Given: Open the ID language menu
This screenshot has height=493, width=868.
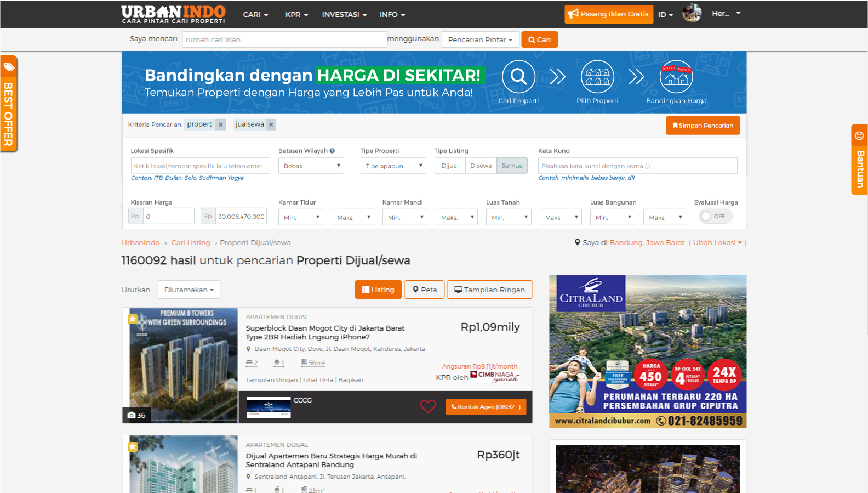Looking at the screenshot, I should pos(665,15).
